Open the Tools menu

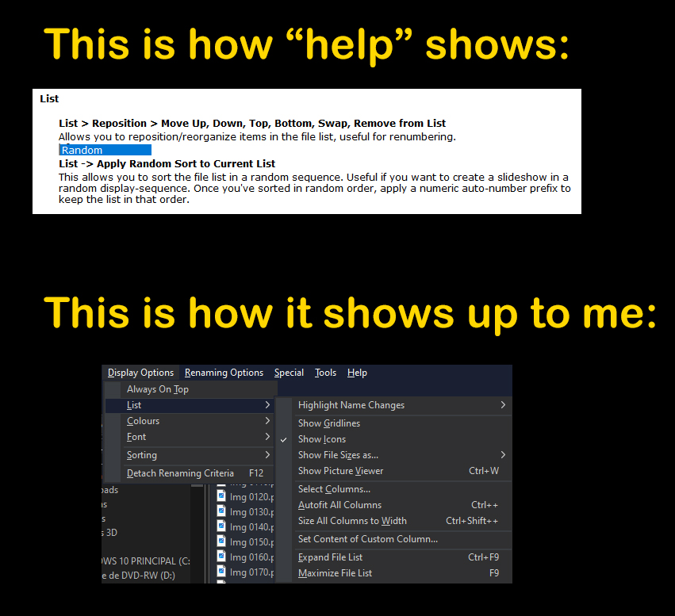click(325, 373)
